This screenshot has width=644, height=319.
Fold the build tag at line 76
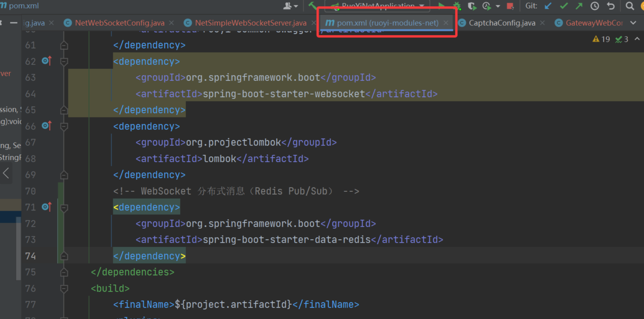(64, 289)
